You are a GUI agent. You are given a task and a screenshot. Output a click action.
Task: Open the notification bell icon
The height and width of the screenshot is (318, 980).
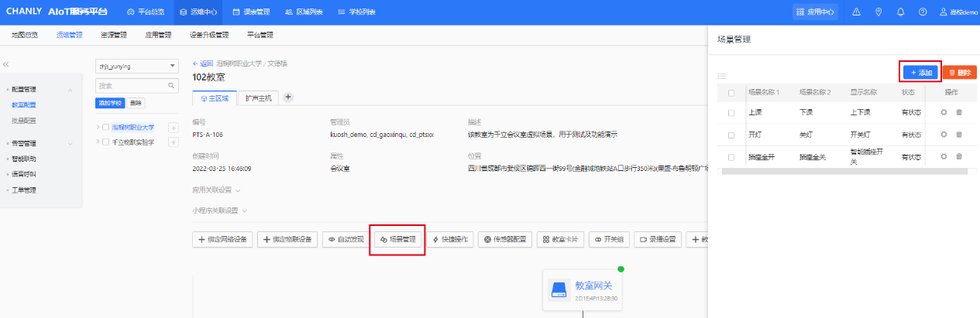[900, 12]
